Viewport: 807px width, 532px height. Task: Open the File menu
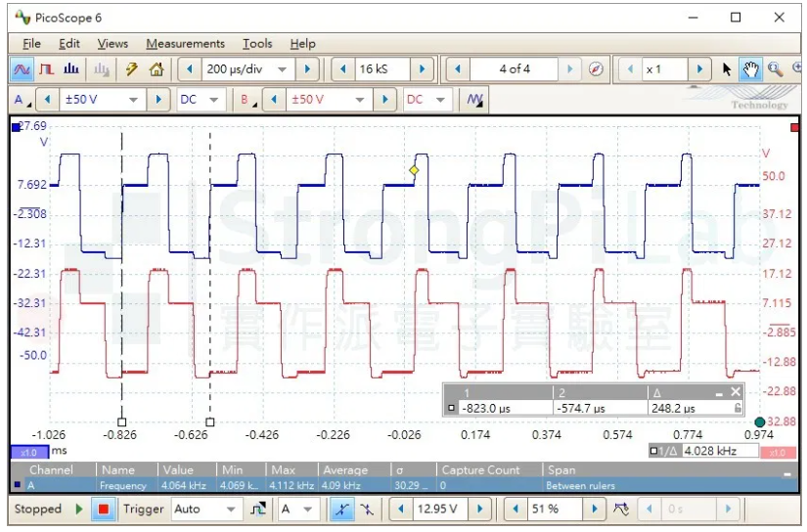31,44
